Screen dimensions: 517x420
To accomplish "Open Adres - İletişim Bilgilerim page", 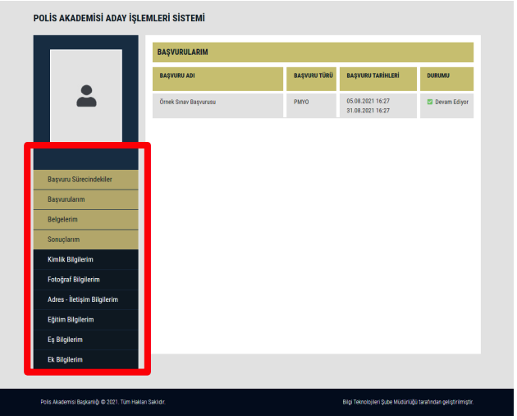I will click(x=83, y=299).
